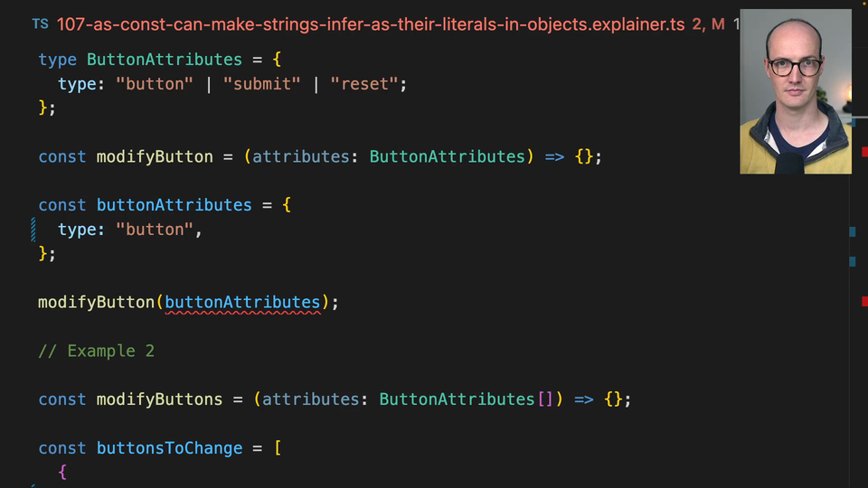
Task: Click the lower blue change marker in overview ruler
Action: (852, 262)
